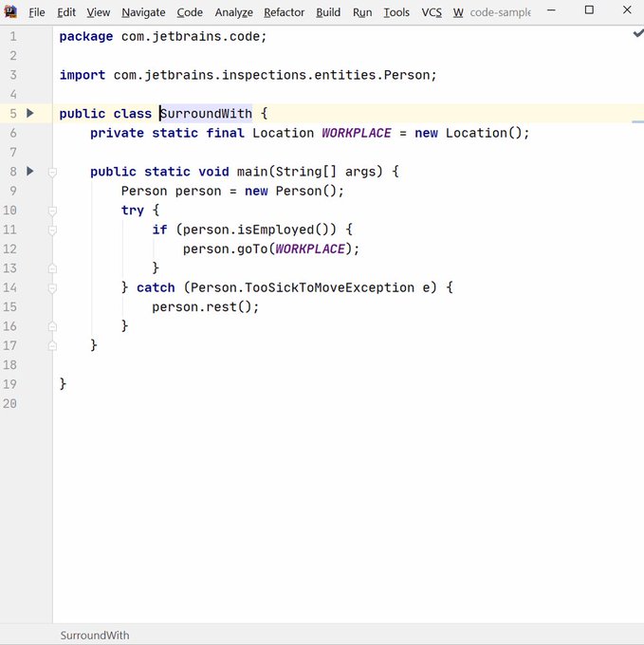This screenshot has width=644, height=645.
Task: Click line number 12 in gutter
Action: 9,249
